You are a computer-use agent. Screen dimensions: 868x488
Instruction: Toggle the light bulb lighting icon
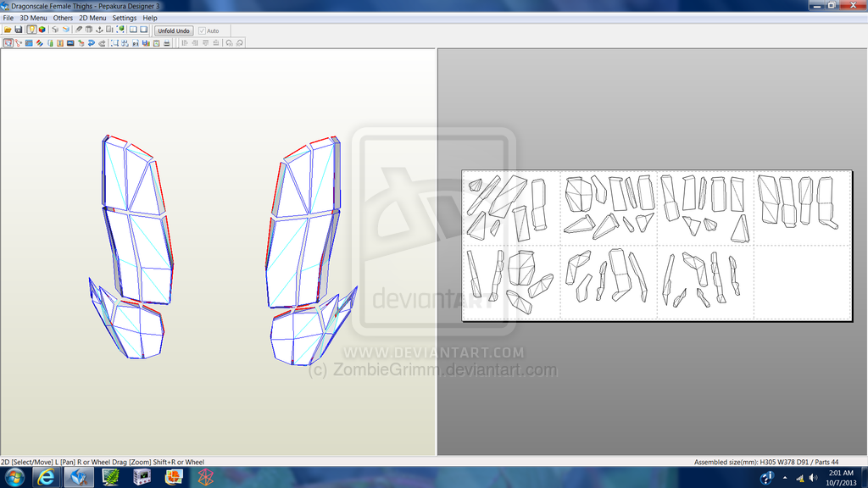[31, 30]
